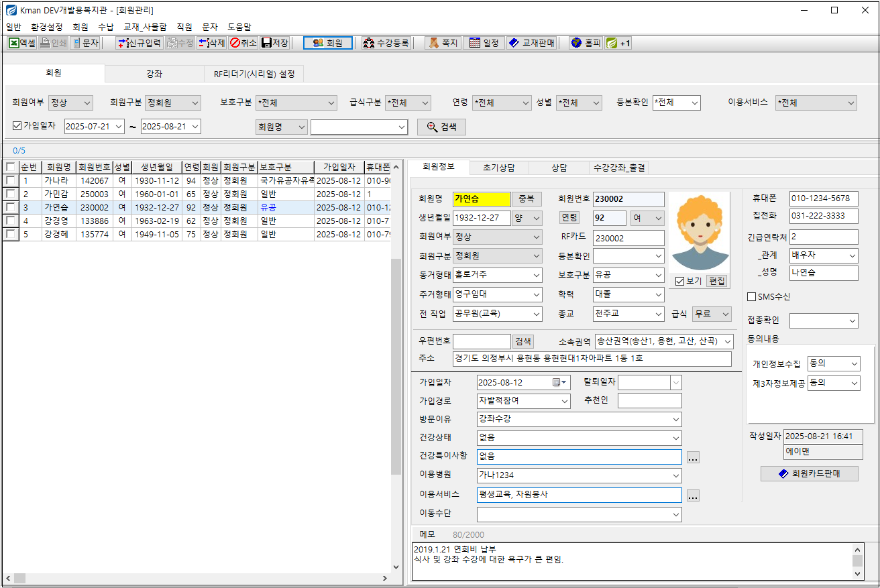Open the 수납 menu
This screenshot has height=588, width=880.
tap(105, 27)
